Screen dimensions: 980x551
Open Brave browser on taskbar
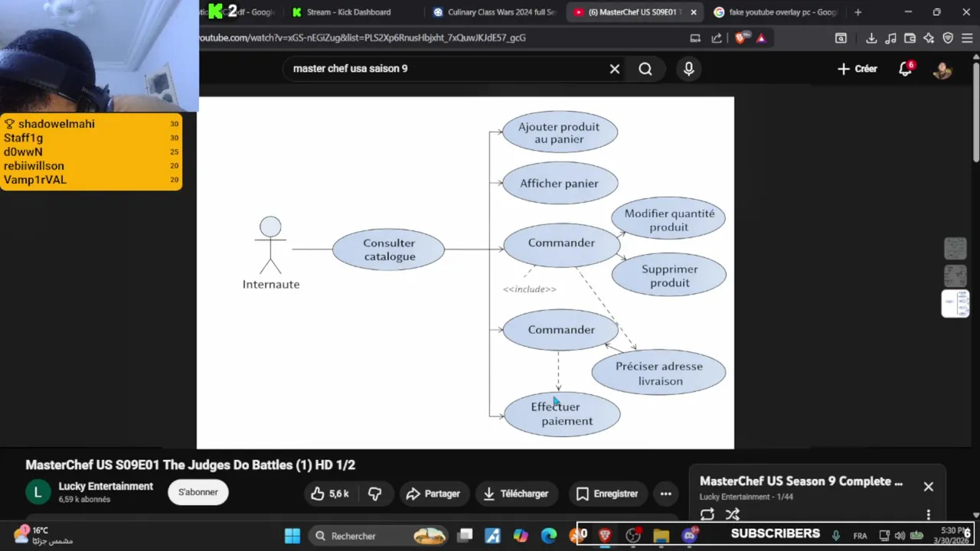pyautogui.click(x=605, y=536)
